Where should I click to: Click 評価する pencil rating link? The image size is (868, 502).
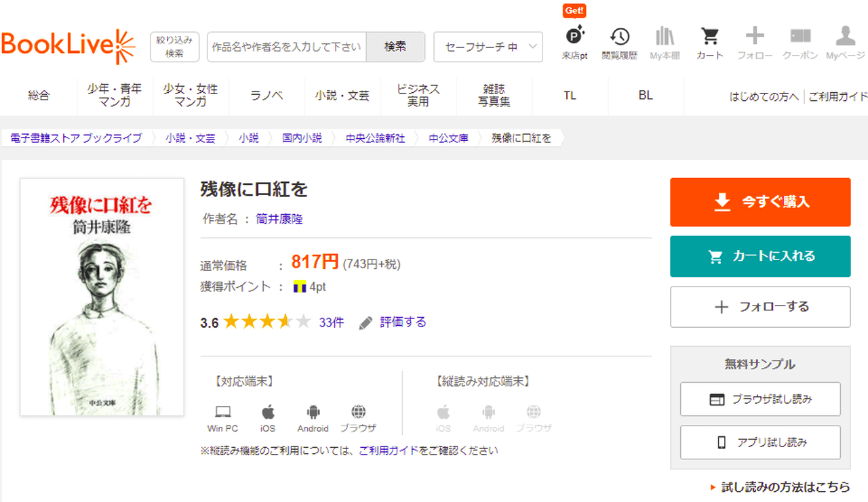393,322
